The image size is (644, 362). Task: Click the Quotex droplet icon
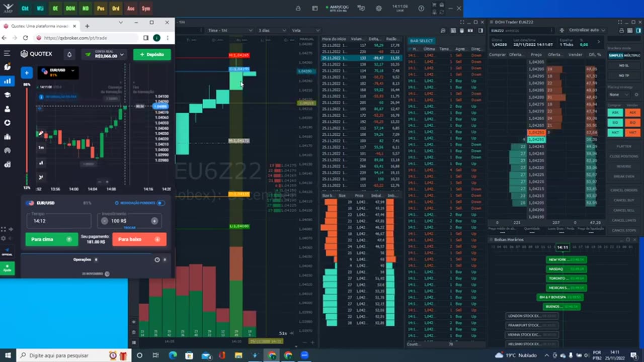(69, 54)
